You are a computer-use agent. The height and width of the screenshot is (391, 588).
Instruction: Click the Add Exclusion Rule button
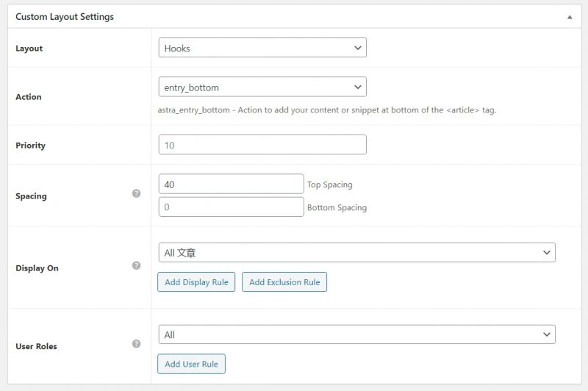[284, 282]
